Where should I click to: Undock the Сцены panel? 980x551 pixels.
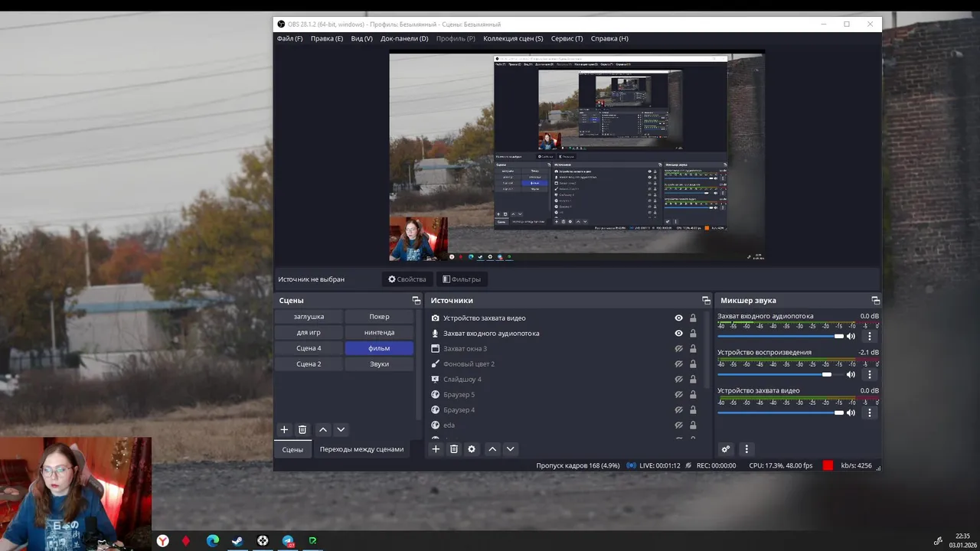point(416,301)
